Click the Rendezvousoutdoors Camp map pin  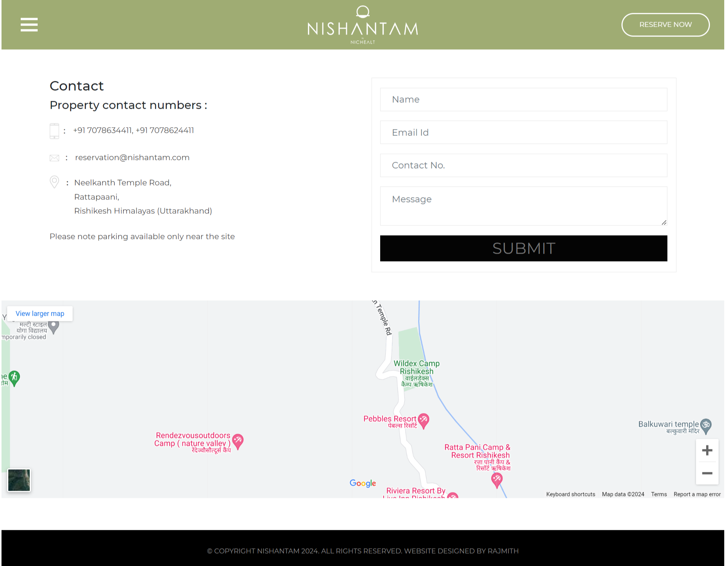click(x=238, y=441)
